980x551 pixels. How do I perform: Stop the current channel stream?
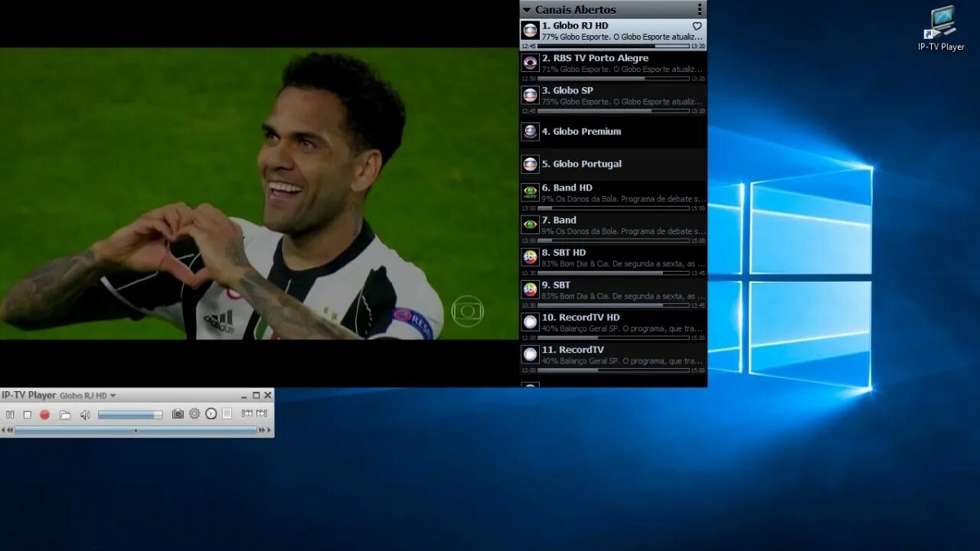point(28,414)
